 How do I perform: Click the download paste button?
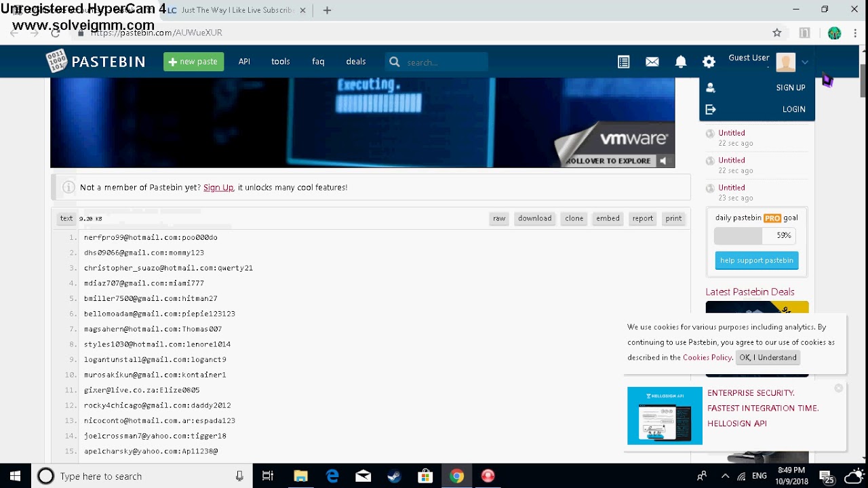click(x=534, y=218)
